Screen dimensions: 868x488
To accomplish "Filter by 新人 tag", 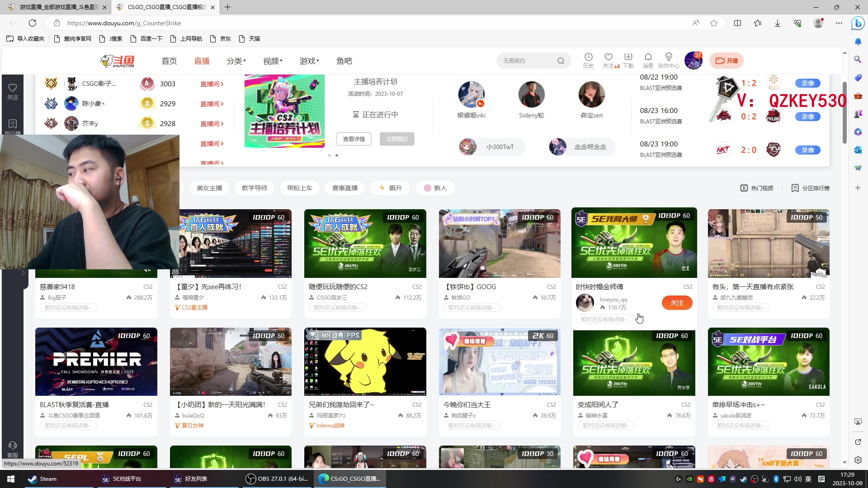I will click(435, 188).
